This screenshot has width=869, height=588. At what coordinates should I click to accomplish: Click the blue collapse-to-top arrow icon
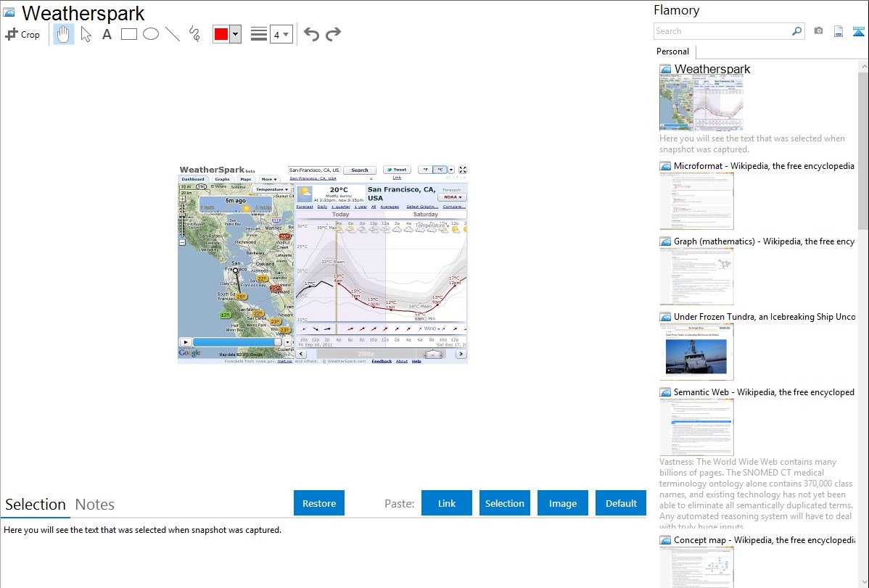click(x=858, y=31)
